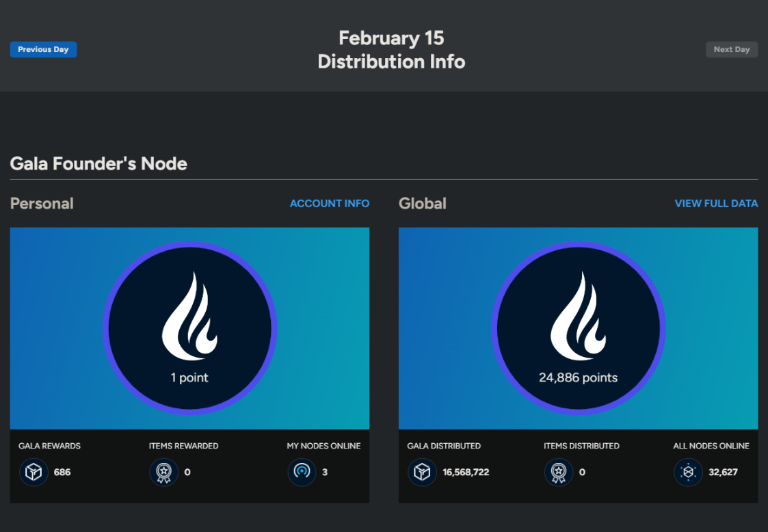Click the Personal flame emblem
The height and width of the screenshot is (532, 768).
190,316
